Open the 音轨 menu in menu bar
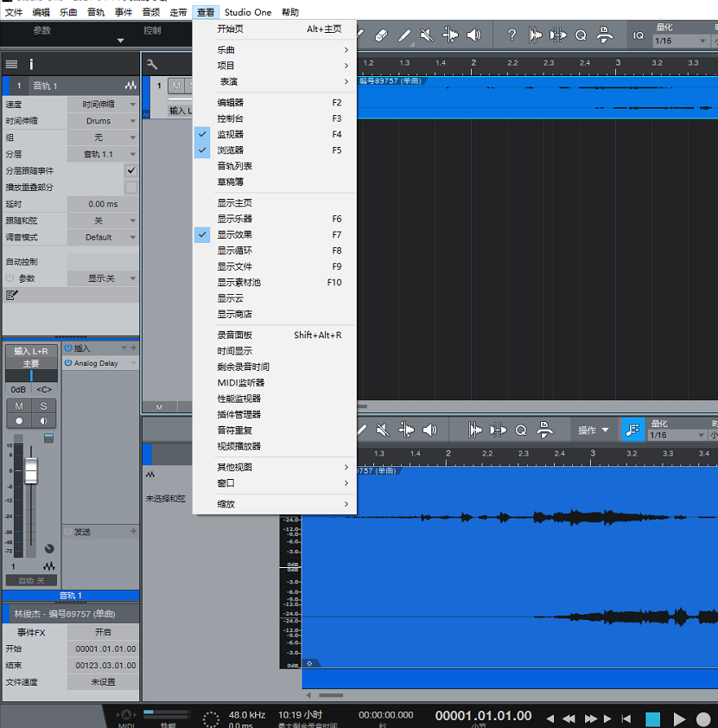The width and height of the screenshot is (718, 728). tap(96, 12)
